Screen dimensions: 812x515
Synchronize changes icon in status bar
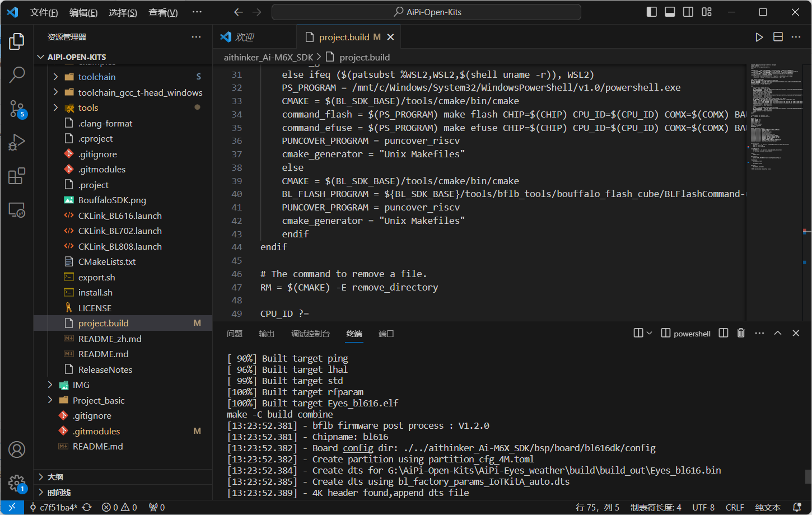87,507
